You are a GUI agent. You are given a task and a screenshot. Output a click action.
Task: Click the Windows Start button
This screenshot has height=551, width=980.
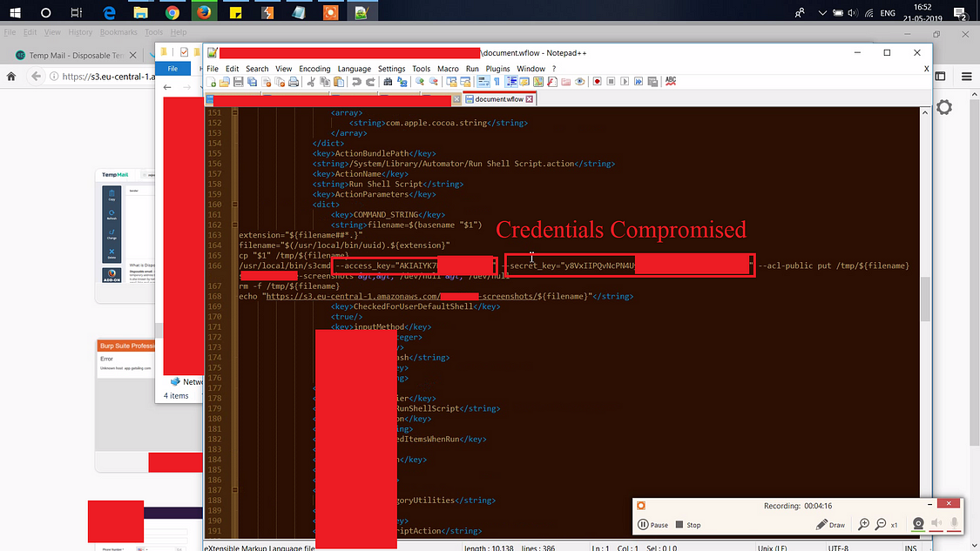[15, 12]
